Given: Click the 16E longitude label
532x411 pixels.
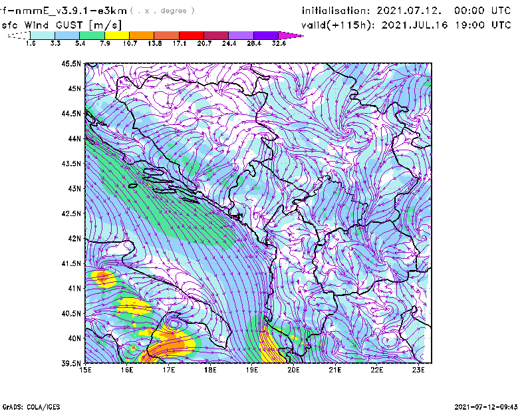Looking at the screenshot, I should (127, 370).
